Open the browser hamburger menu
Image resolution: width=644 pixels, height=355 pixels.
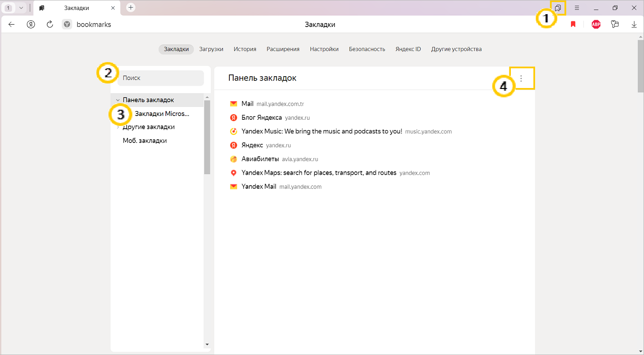tap(577, 8)
